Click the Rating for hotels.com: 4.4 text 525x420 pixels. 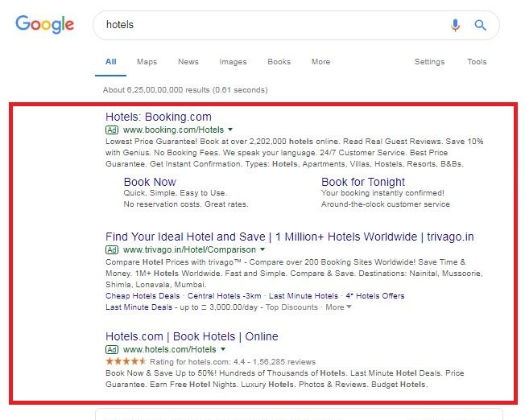tap(233, 362)
